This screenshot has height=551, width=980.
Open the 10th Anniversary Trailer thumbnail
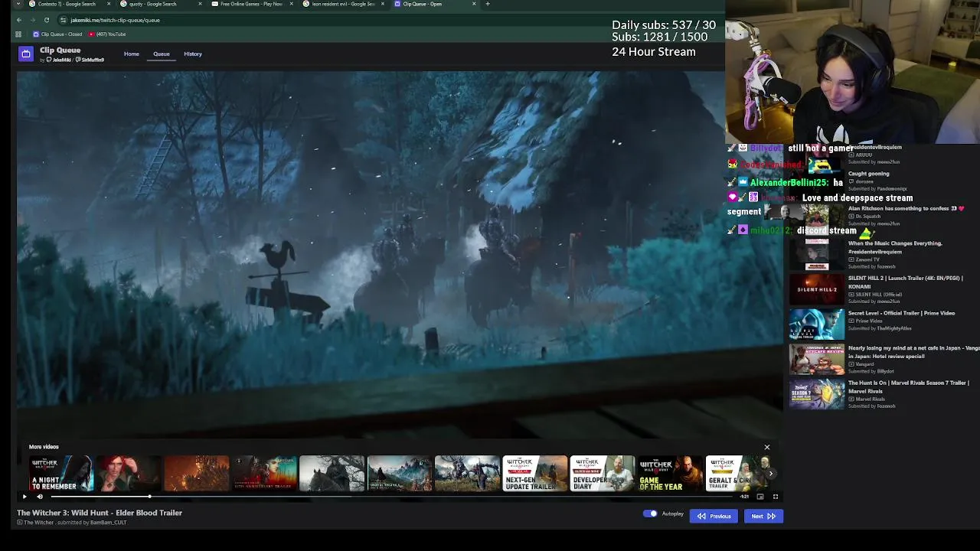click(x=264, y=474)
